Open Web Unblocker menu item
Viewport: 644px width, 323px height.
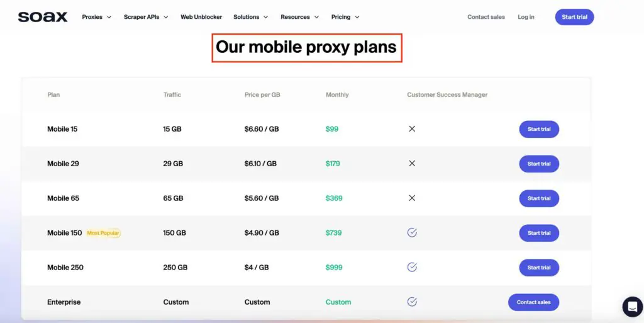tap(201, 17)
